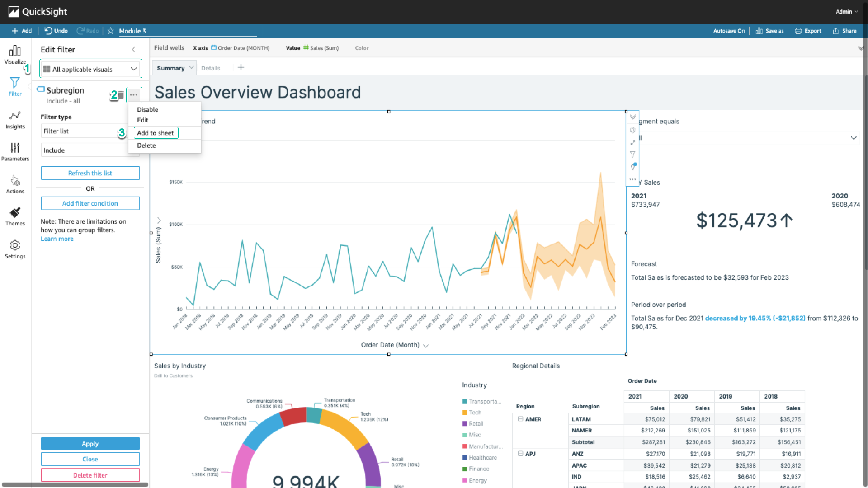Open visual gear format icon
The image size is (868, 488).
click(x=632, y=130)
